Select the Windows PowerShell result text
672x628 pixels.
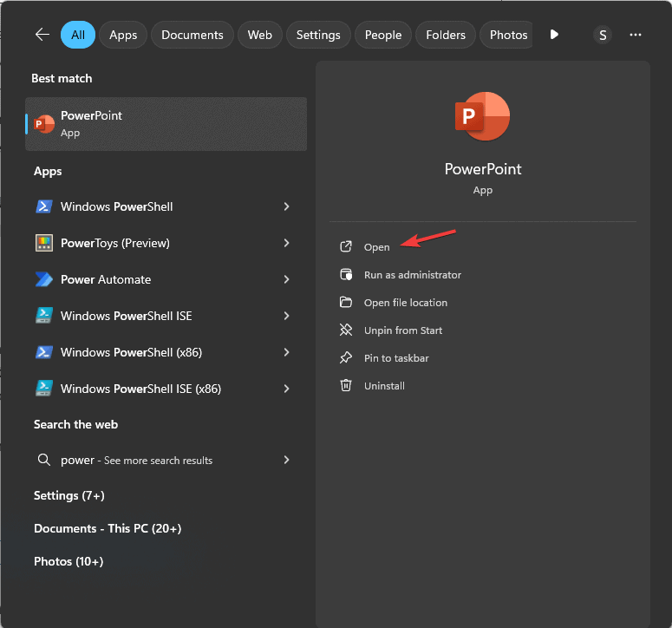click(116, 206)
